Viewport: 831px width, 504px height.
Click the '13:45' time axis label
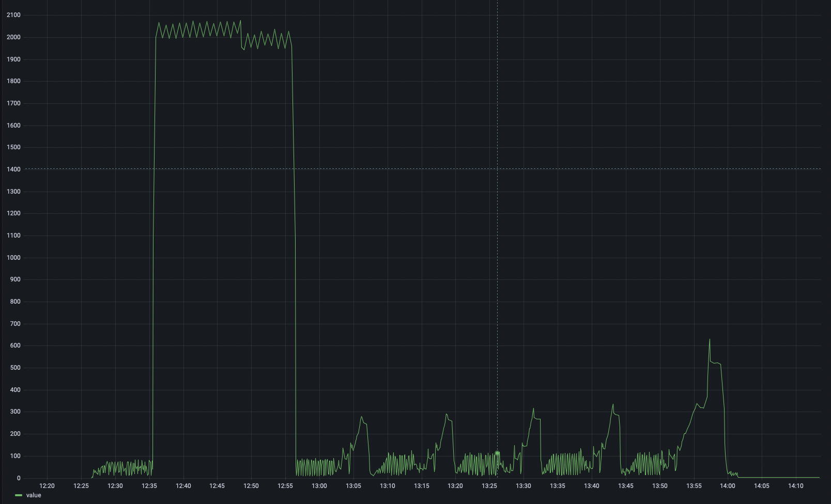point(626,486)
